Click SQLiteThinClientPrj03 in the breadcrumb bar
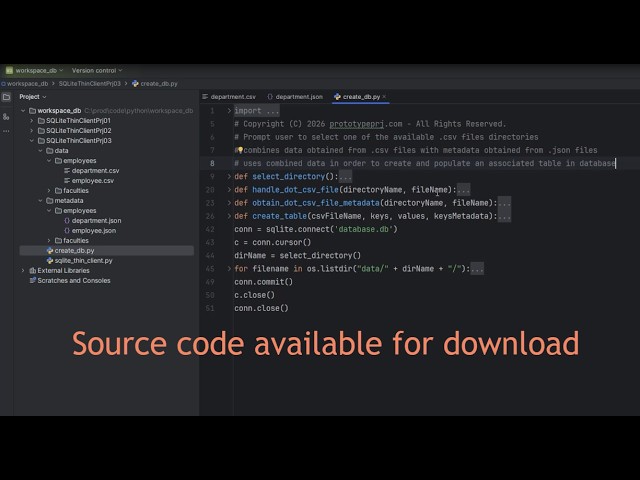 pos(90,84)
